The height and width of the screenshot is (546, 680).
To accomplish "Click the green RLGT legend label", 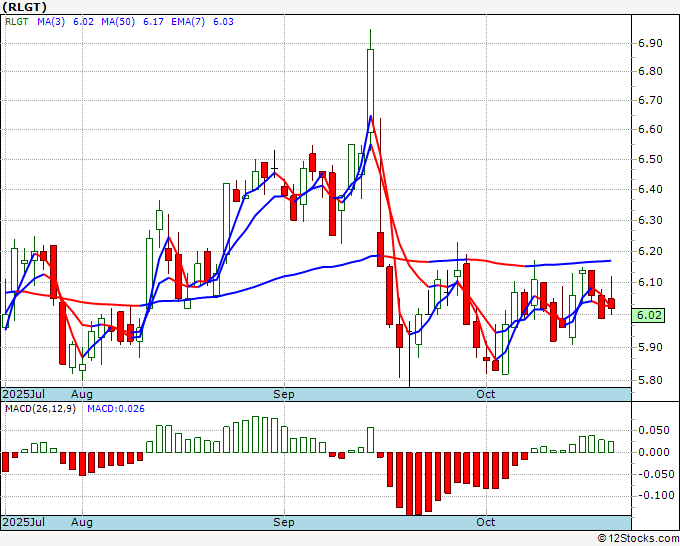I will point(16,22).
